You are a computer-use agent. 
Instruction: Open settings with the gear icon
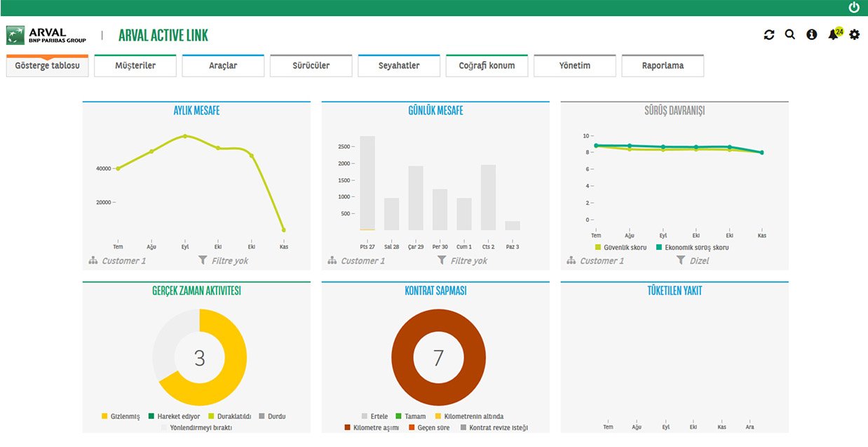pyautogui.click(x=854, y=34)
